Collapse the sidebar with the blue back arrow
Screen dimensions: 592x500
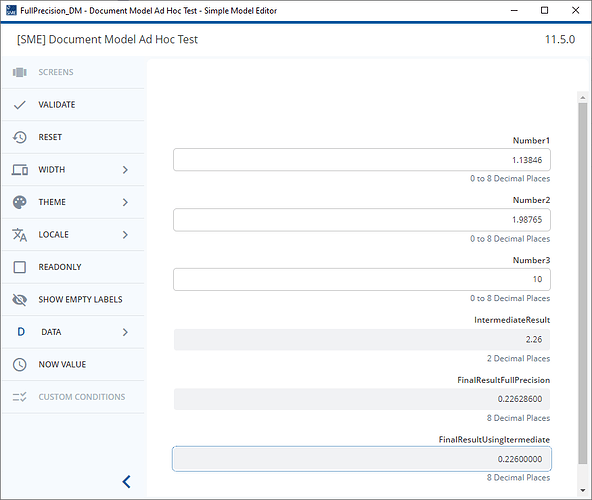(127, 481)
